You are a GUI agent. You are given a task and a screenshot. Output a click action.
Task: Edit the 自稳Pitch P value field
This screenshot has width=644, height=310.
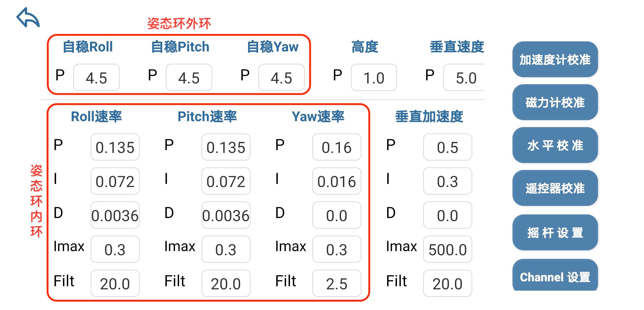(x=189, y=78)
